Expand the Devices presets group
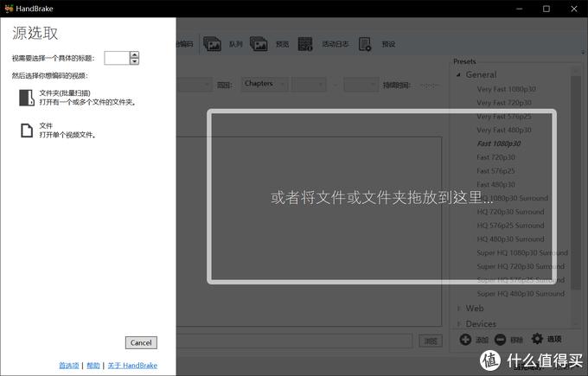 pos(458,324)
